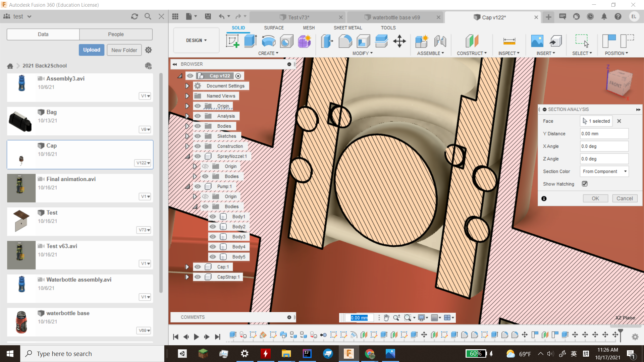Screen dimensions: 644x362
Task: Open the Revolve tool
Action: [x=268, y=41]
